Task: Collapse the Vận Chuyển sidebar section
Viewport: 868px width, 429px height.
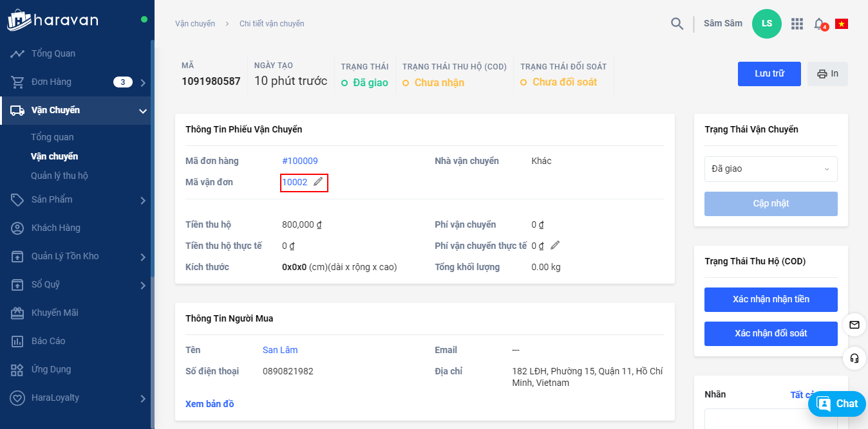Action: point(143,111)
